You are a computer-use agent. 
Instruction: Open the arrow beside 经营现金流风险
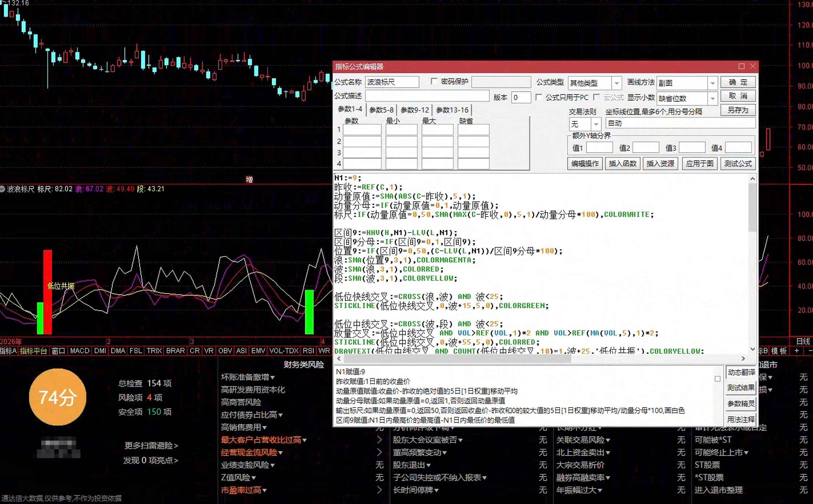point(379,452)
